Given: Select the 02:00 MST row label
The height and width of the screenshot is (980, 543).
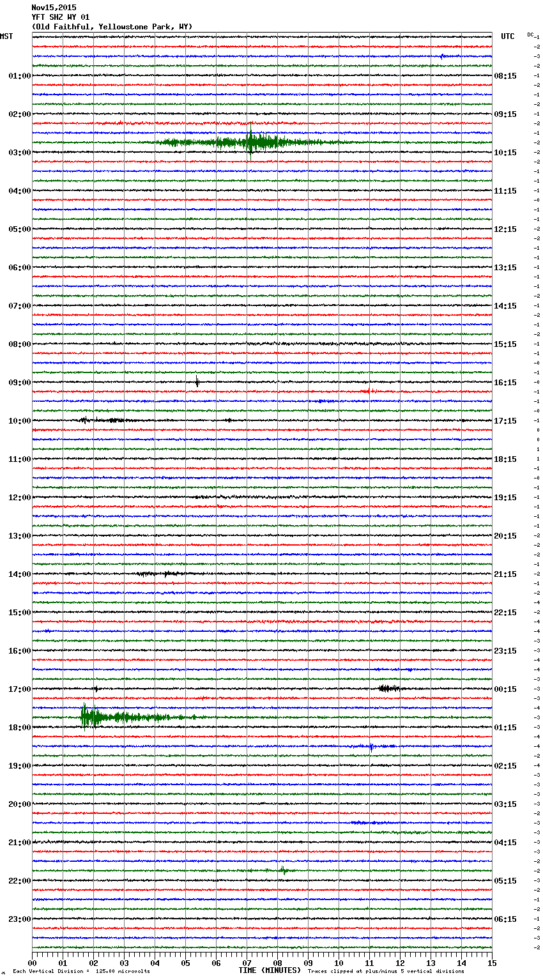Looking at the screenshot, I should coord(20,114).
